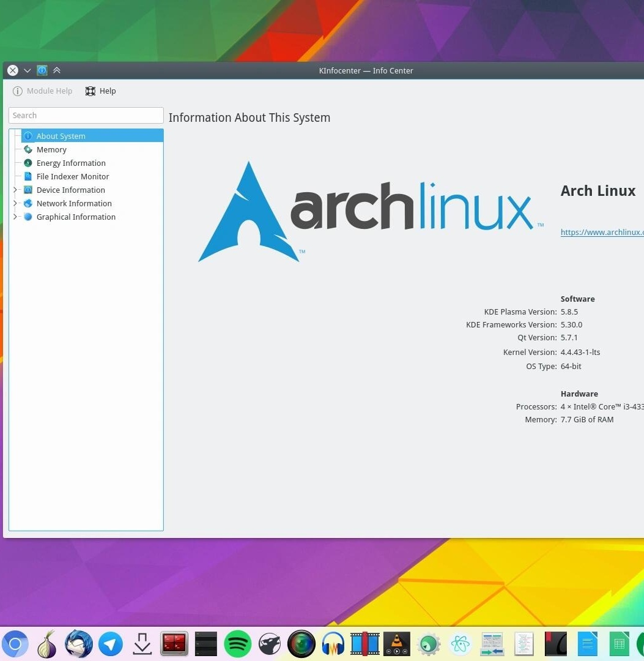
Task: Click the Information About This System heading
Action: coord(250,118)
